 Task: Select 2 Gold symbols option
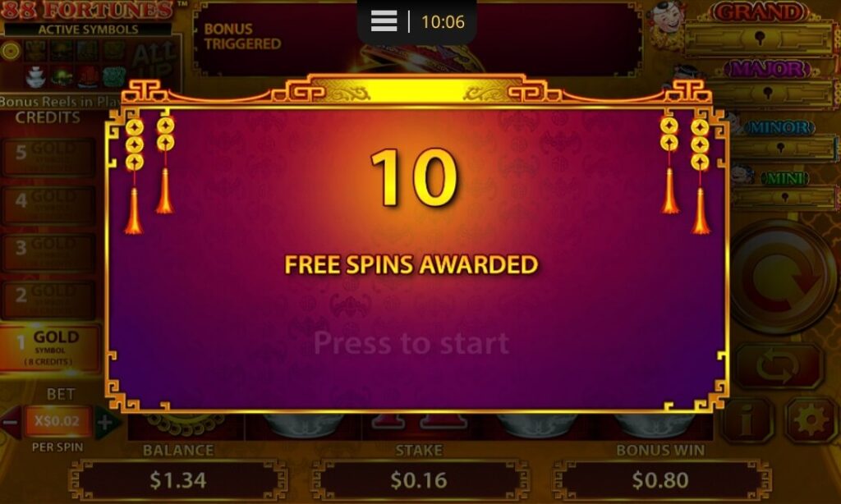(x=49, y=299)
